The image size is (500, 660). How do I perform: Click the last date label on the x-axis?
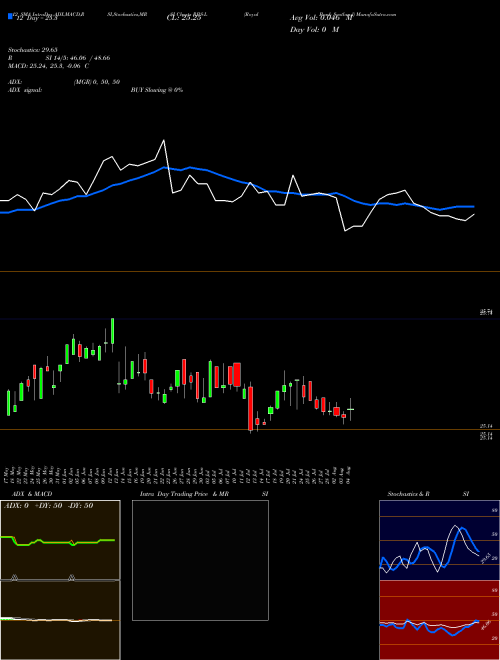click(349, 474)
